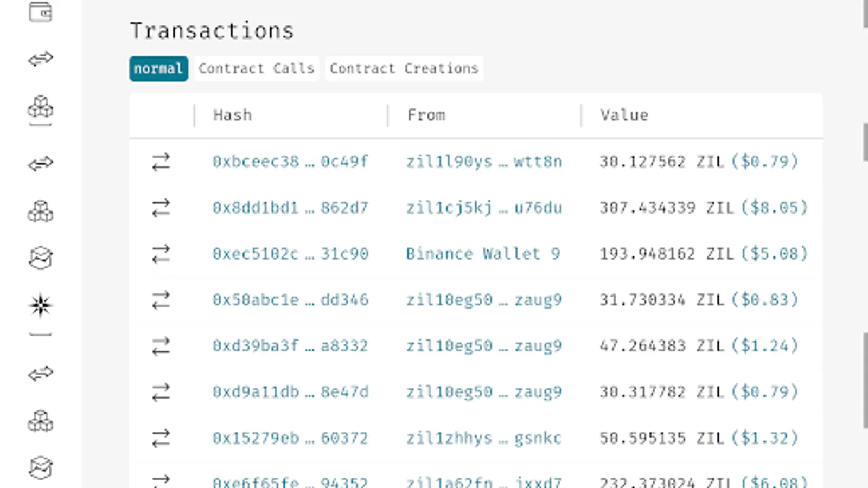Click the wallet icon in the sidebar
This screenshot has width=868, height=488.
(x=40, y=11)
